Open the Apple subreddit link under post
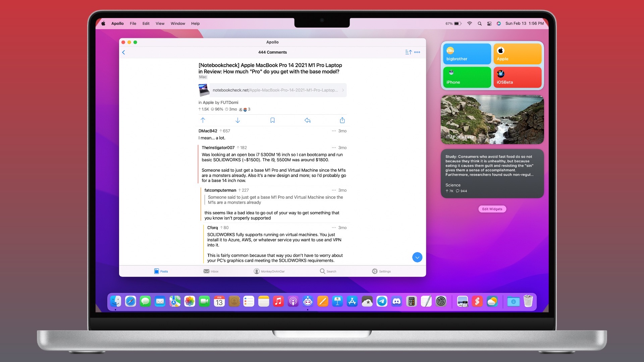 coord(208,103)
